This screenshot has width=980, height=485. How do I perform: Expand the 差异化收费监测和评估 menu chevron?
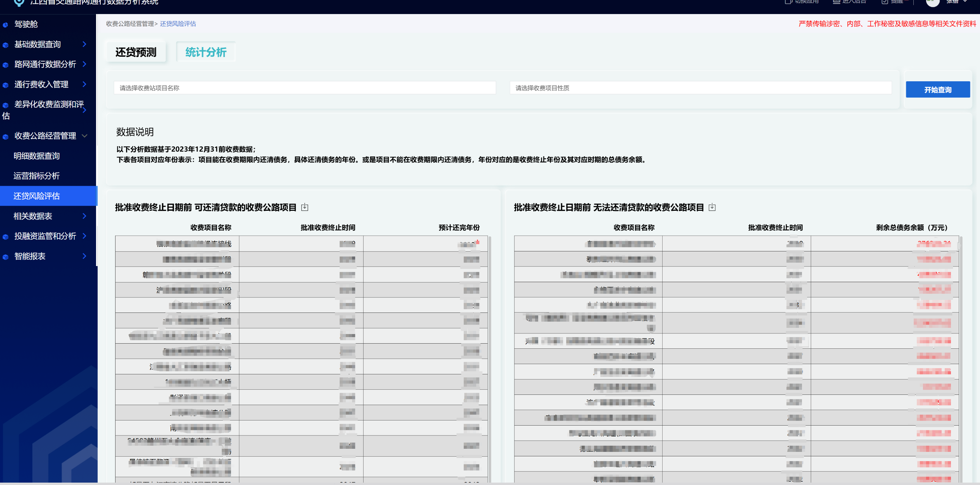pos(84,110)
